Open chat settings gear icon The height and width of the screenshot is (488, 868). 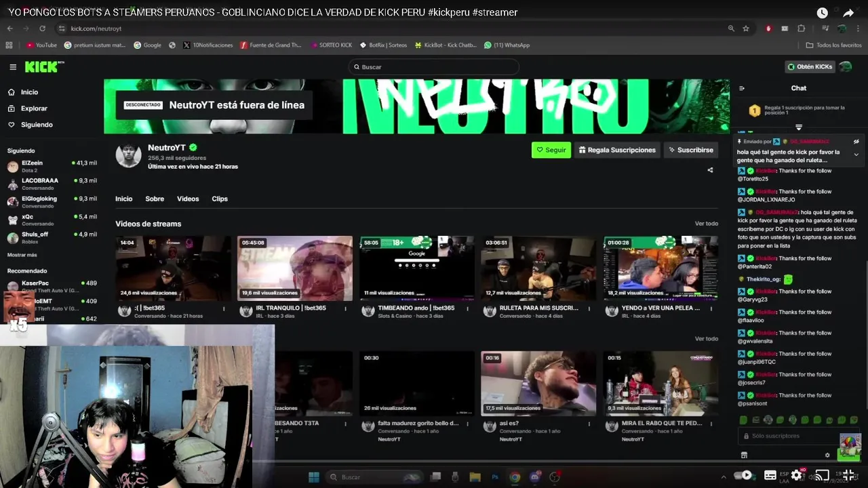[x=827, y=455]
